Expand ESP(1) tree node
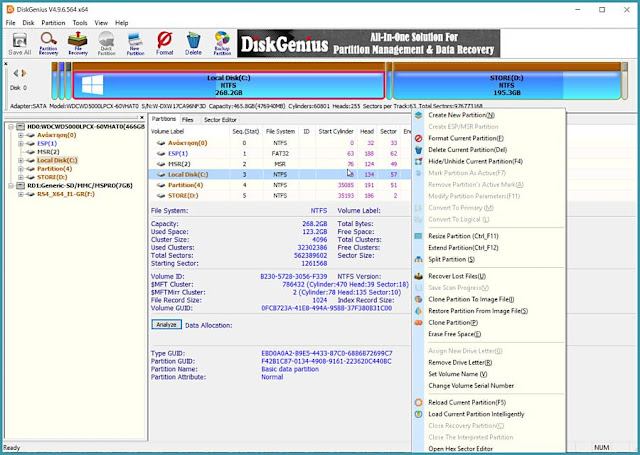Image resolution: width=640 pixels, height=455 pixels. click(20, 144)
